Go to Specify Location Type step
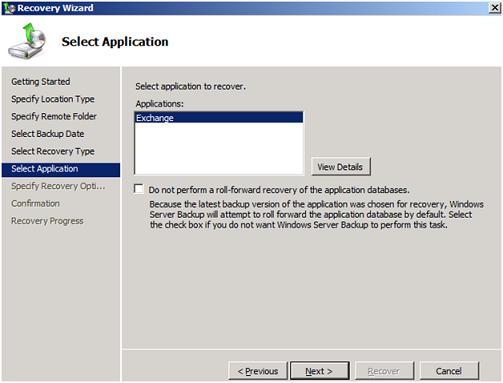The image size is (503, 383). (x=53, y=99)
